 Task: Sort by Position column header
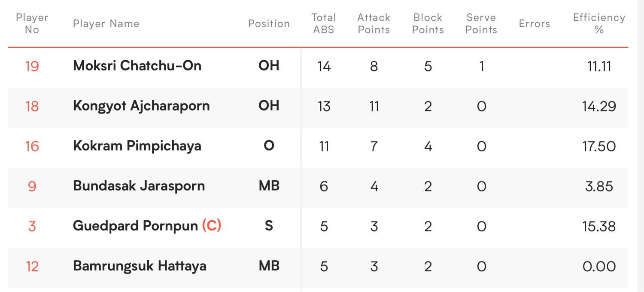tap(269, 24)
